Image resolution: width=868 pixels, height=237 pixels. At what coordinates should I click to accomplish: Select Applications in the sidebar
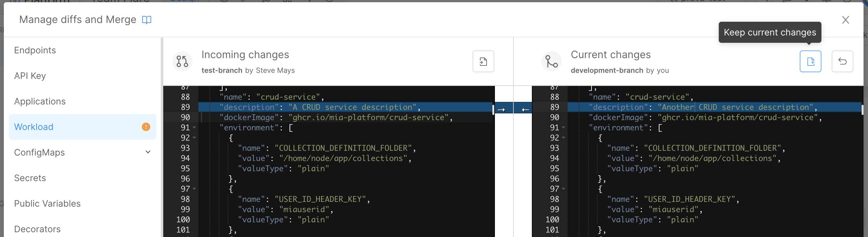pos(40,102)
